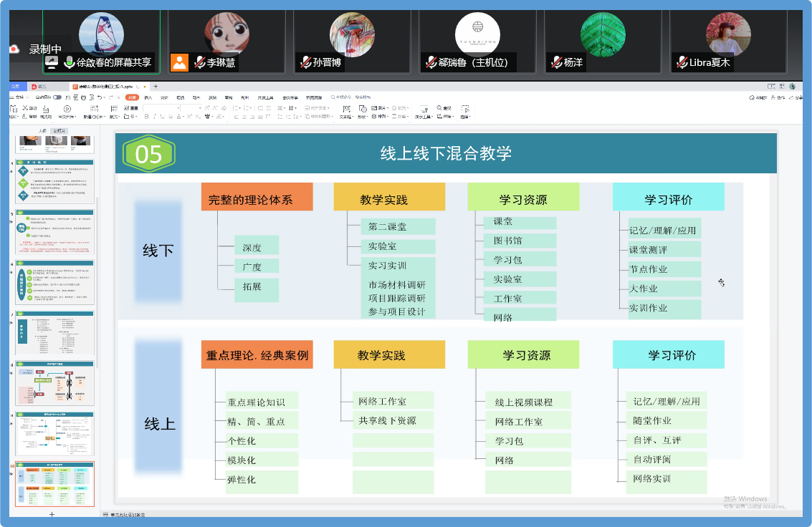This screenshot has width=812, height=527.
Task: Click the 从当前开始 slideshow play icon
Action: coord(67,109)
